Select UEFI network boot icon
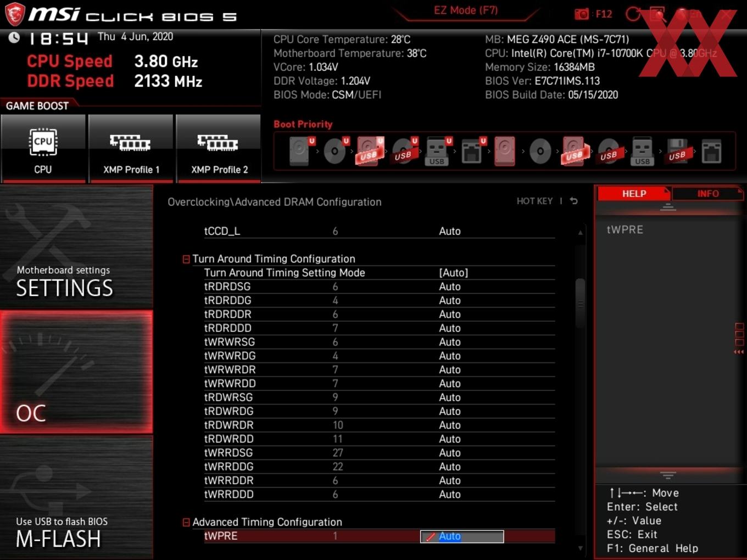 point(473,151)
